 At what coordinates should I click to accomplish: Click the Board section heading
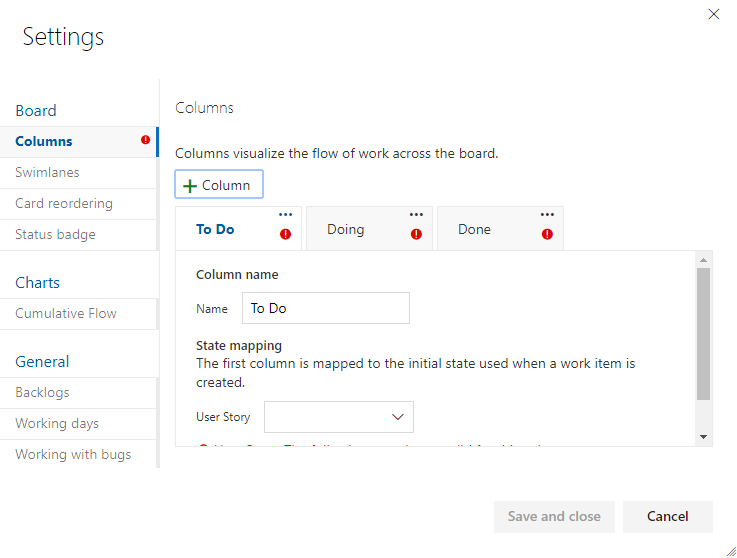[x=36, y=111]
